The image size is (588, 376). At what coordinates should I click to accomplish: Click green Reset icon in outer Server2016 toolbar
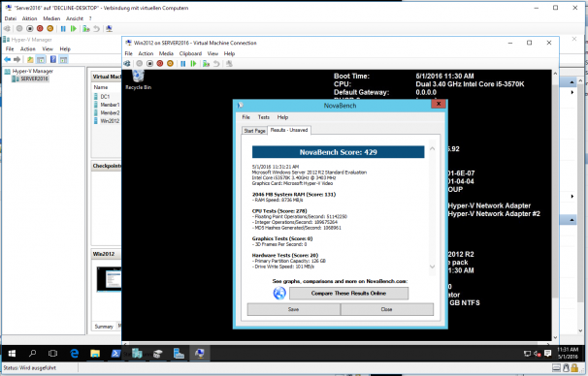(x=74, y=29)
